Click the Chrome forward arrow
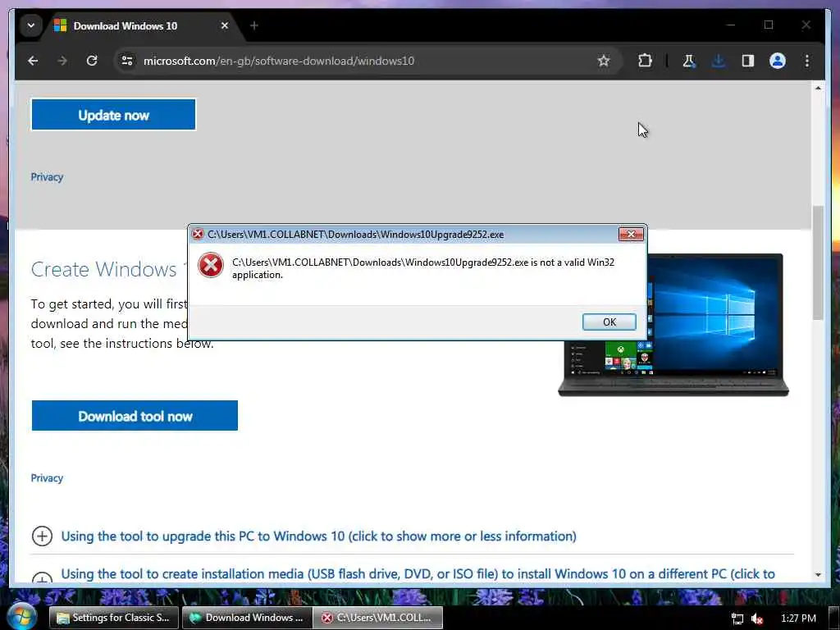This screenshot has width=840, height=630. pos(62,61)
